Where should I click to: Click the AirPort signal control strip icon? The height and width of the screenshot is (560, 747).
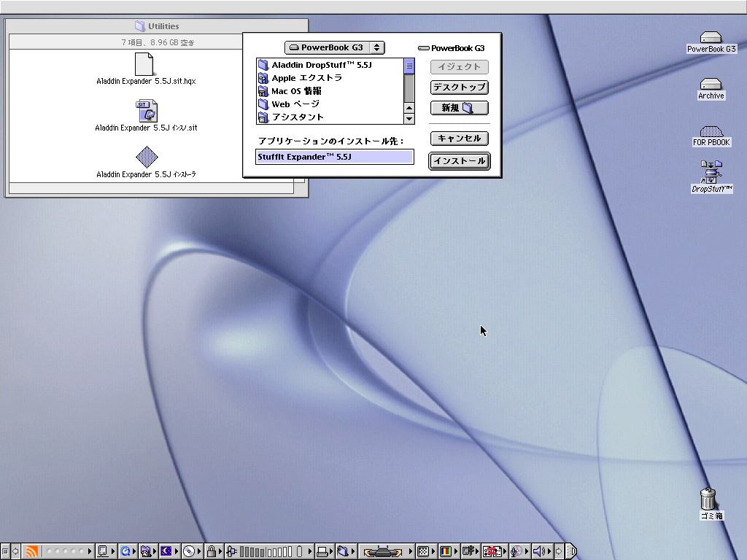point(31,551)
